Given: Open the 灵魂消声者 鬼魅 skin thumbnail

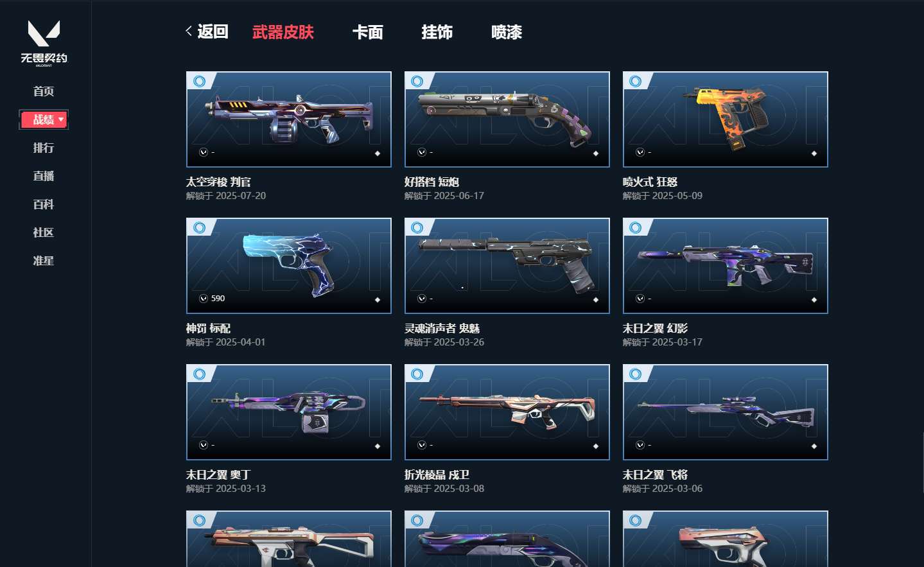Looking at the screenshot, I should pyautogui.click(x=507, y=266).
